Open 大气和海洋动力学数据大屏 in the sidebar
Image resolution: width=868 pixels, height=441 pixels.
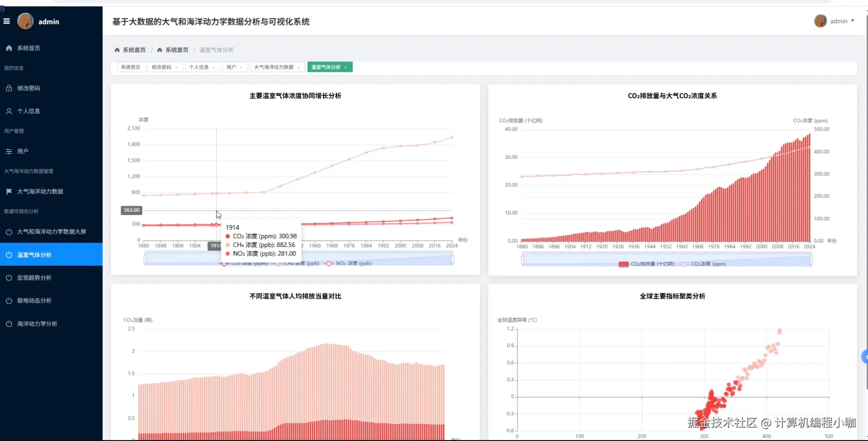(x=51, y=232)
